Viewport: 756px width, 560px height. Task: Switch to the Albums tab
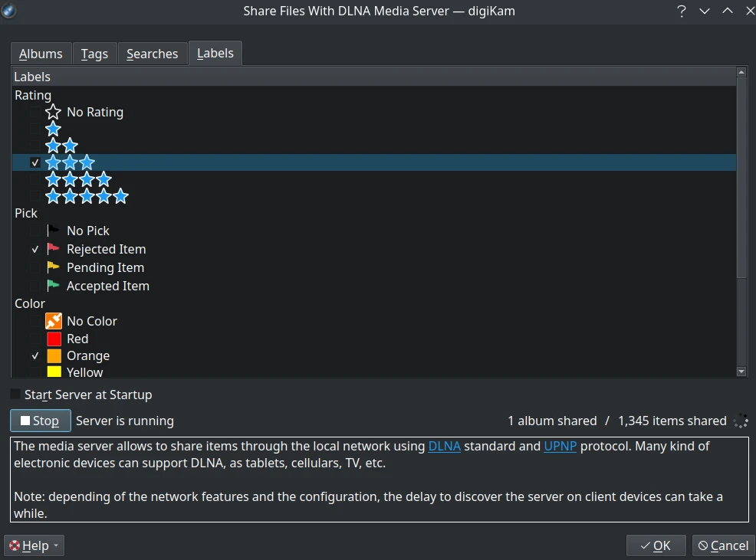click(41, 54)
